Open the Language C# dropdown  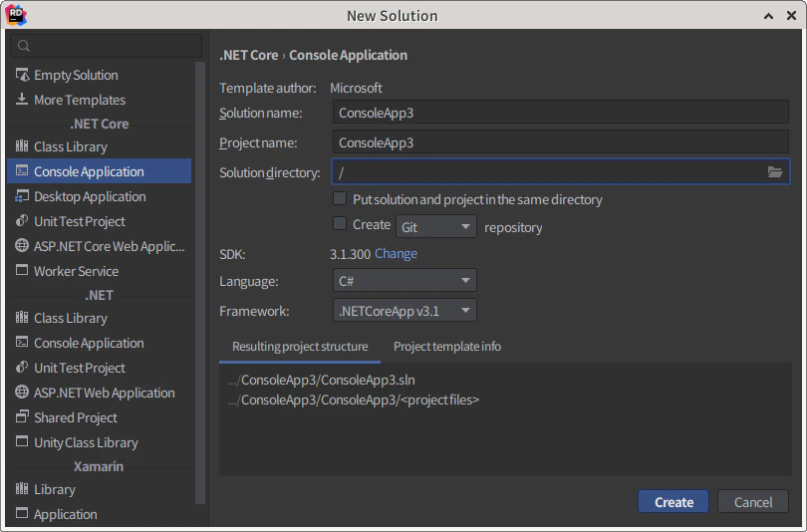pos(404,281)
